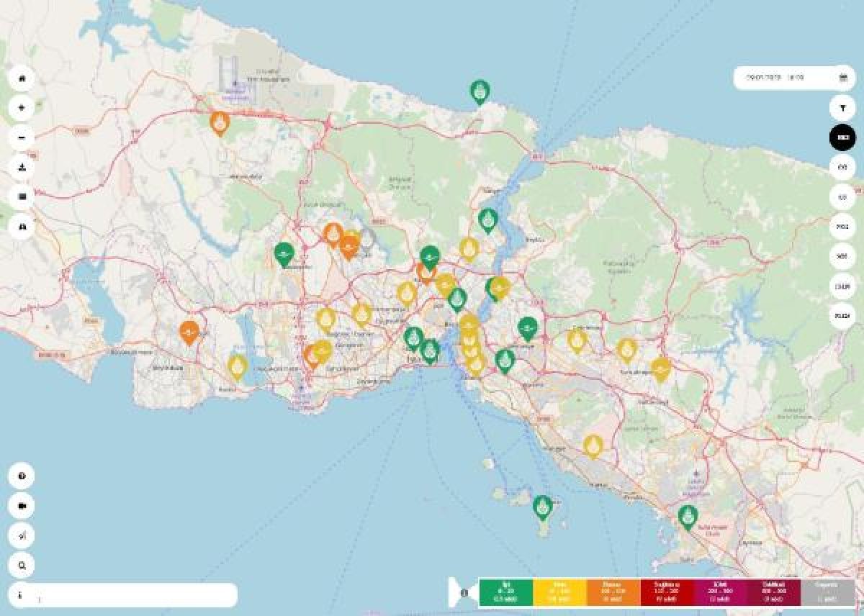864x616 pixels.
Task: Click the share icon in the lower left sidebar
Action: [22, 536]
